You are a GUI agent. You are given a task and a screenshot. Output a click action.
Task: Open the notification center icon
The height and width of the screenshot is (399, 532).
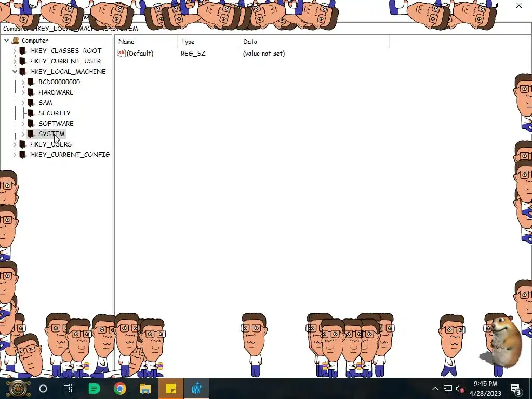pos(515,389)
